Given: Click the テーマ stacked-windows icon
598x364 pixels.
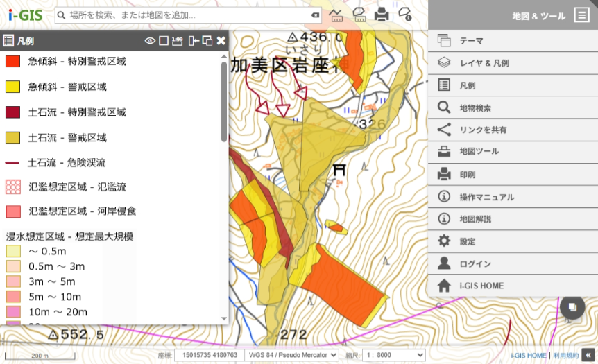Looking at the screenshot, I should (444, 40).
